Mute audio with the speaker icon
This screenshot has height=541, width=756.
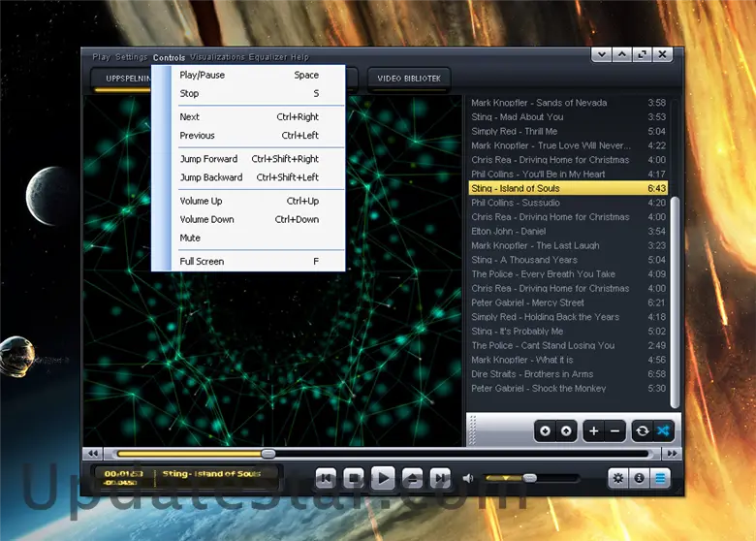pyautogui.click(x=468, y=478)
